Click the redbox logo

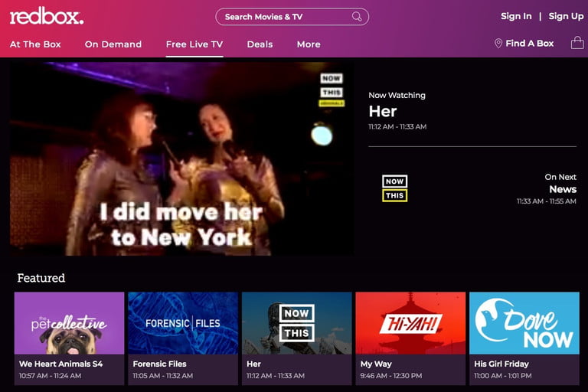tap(47, 16)
